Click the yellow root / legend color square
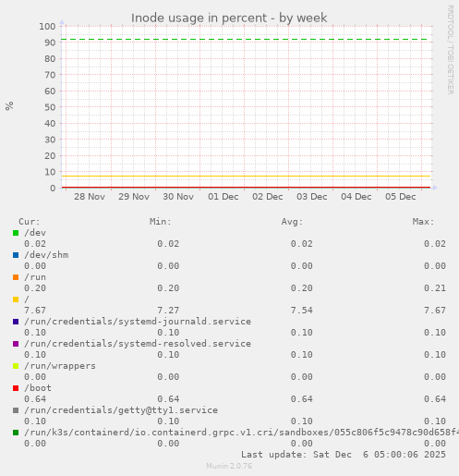 click(x=16, y=299)
